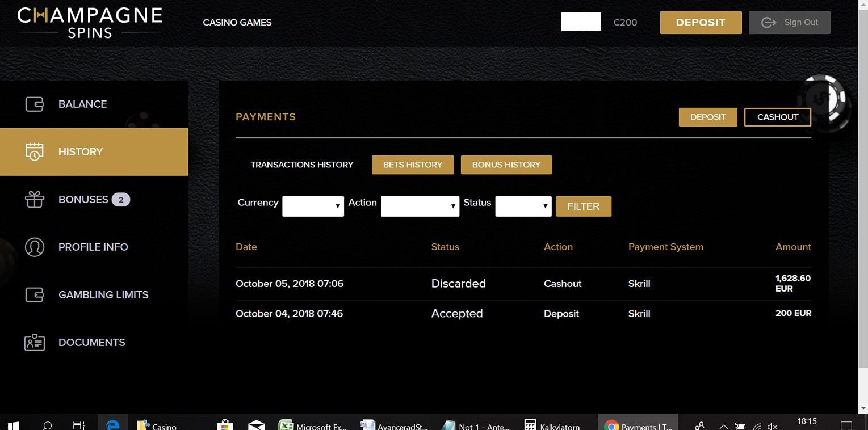Switch to the AvanceradSt... taskbar window
Image resolution: width=868 pixels, height=430 pixels.
click(394, 425)
